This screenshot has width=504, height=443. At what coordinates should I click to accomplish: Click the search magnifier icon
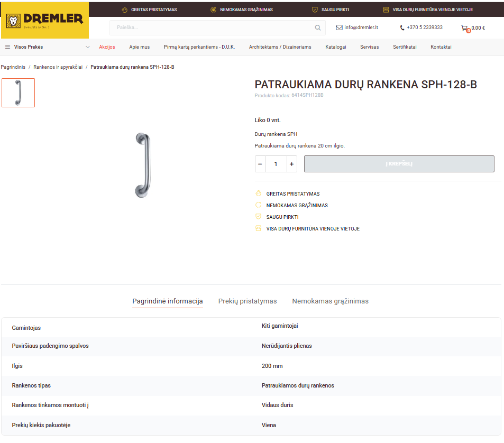317,27
